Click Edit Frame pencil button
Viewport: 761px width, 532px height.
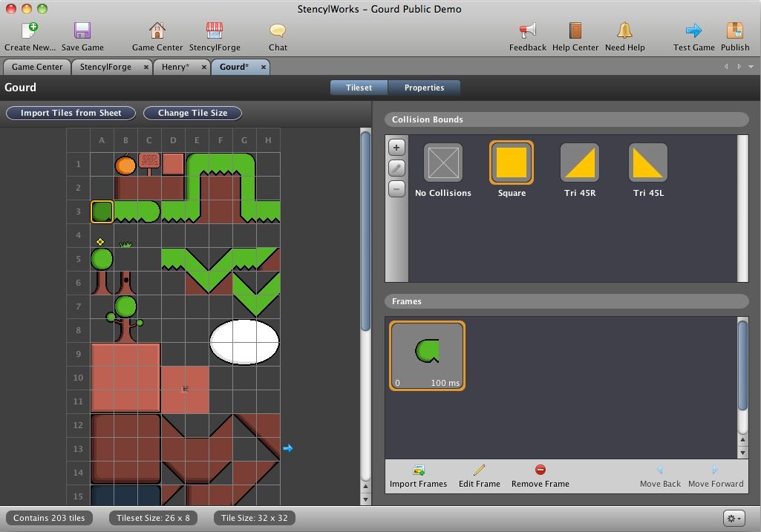479,470
